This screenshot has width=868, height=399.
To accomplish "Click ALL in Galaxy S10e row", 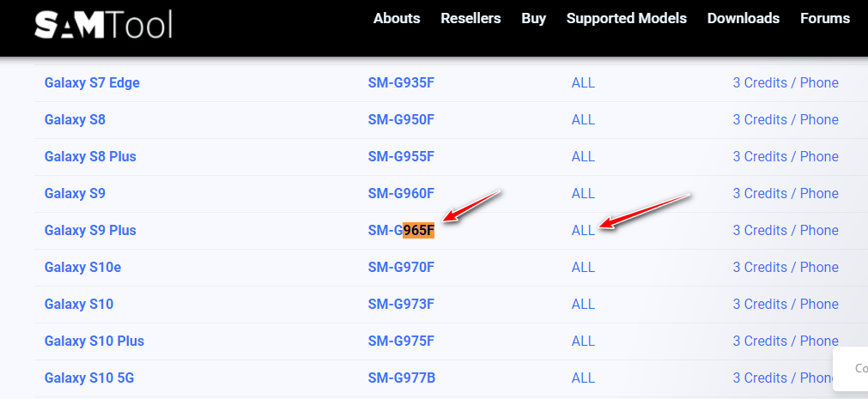I will [583, 268].
